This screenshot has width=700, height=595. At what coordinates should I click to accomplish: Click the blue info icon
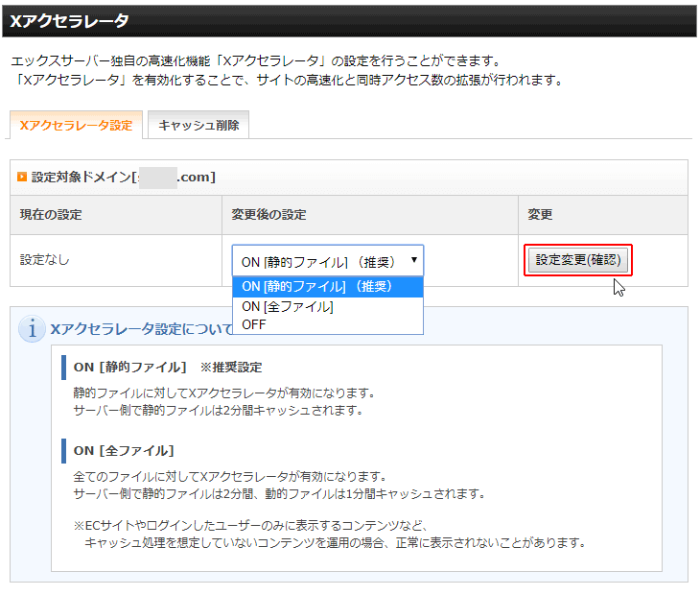pos(33,329)
